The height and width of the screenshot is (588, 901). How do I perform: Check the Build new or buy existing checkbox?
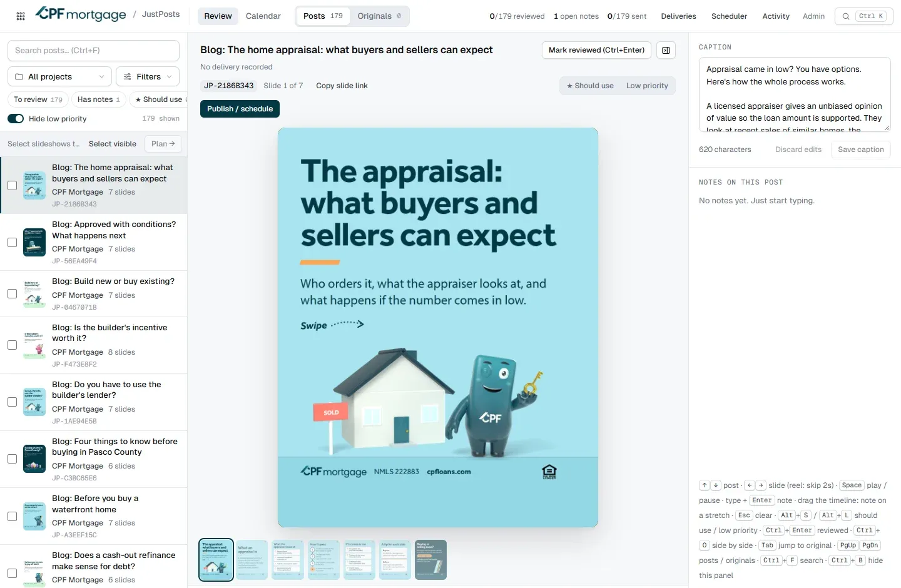pyautogui.click(x=12, y=293)
